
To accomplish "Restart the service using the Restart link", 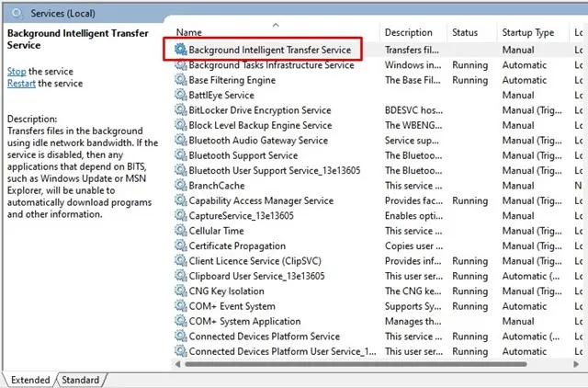I will pyautogui.click(x=21, y=84).
